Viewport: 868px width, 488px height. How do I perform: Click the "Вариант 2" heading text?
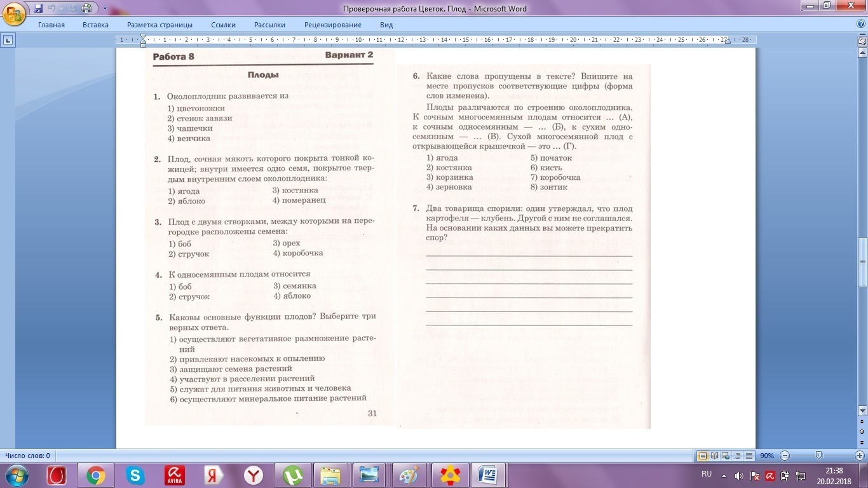(x=349, y=55)
